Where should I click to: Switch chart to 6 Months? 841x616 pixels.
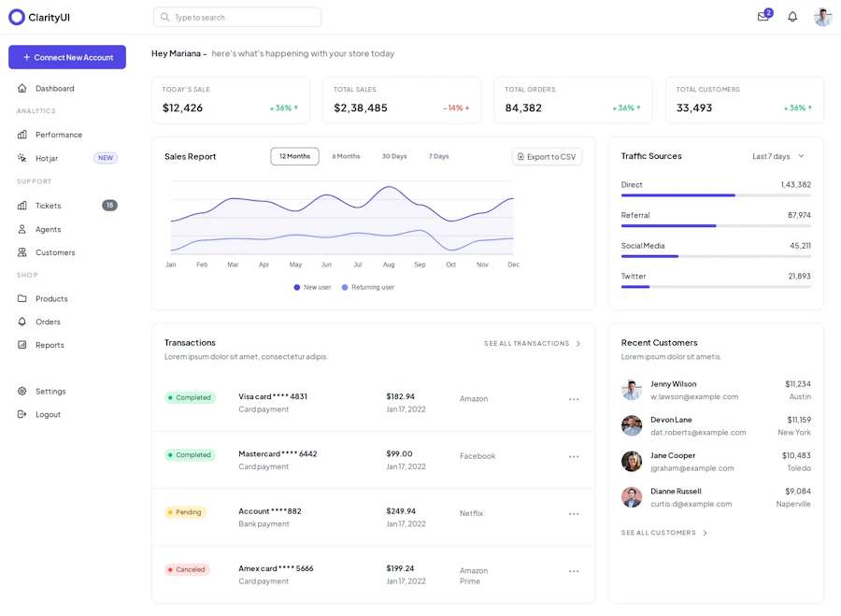346,156
